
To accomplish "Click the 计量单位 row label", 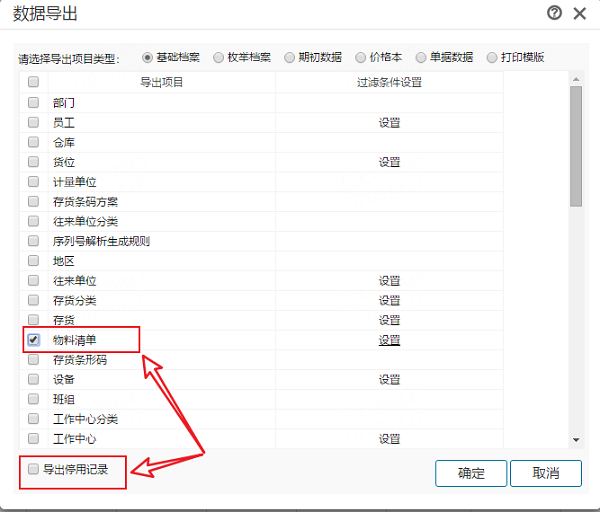I will [x=75, y=182].
